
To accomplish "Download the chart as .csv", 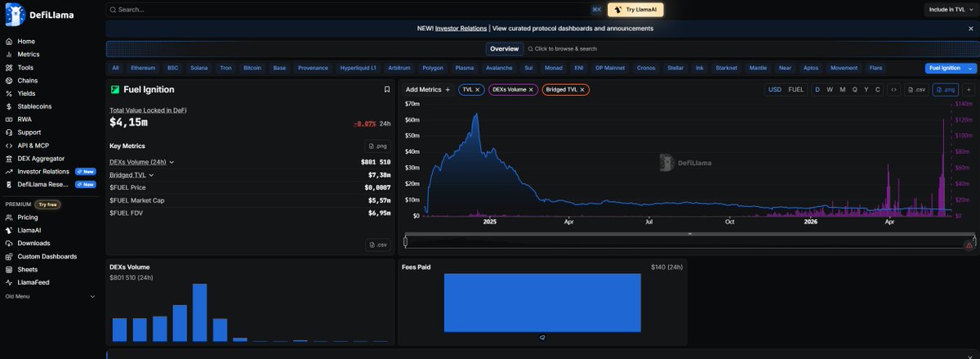I will (x=916, y=89).
